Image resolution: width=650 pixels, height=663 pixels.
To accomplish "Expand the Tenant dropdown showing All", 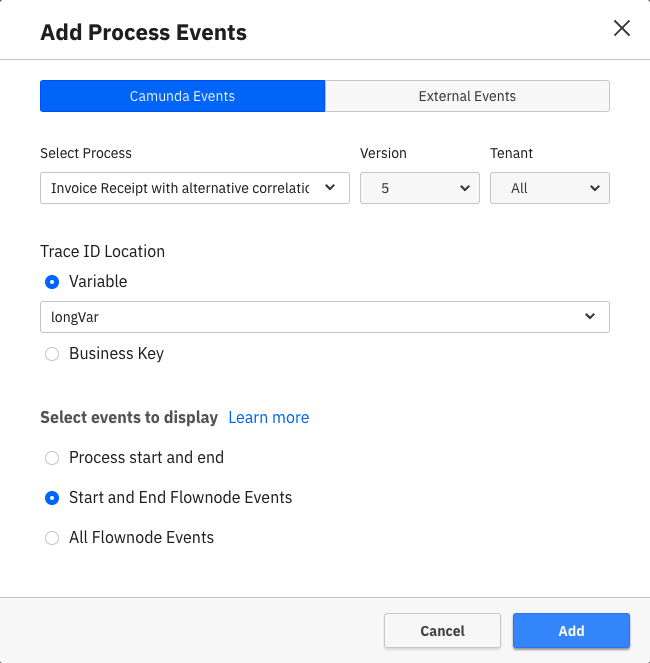I will [548, 188].
